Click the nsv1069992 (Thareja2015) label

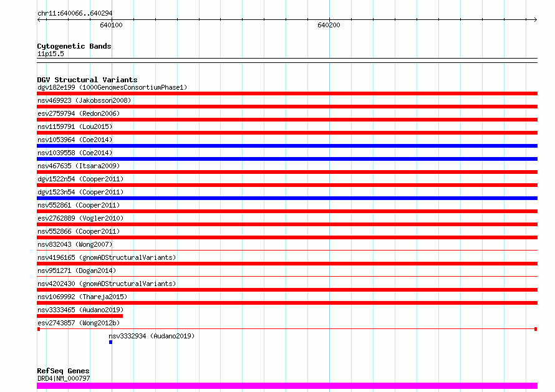82,297
